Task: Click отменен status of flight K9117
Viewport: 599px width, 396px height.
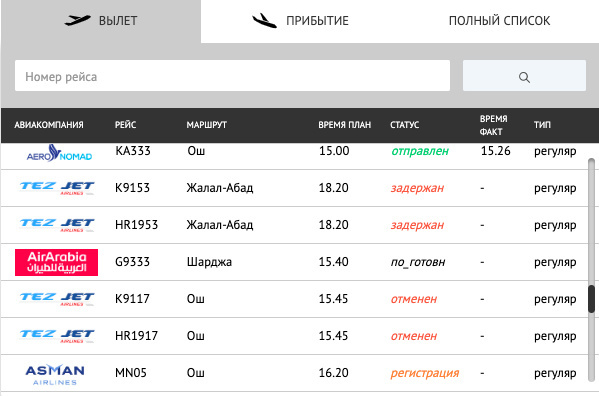Action: 414,299
